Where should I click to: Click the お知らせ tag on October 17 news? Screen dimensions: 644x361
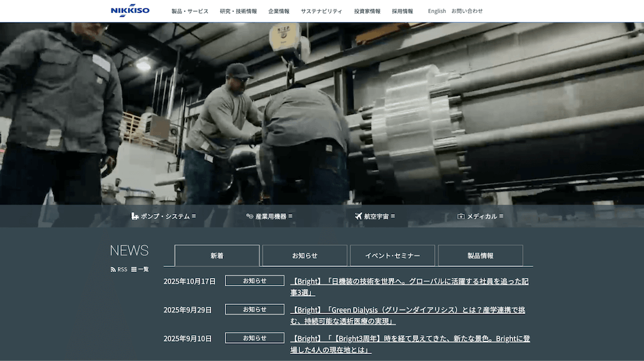[254, 281]
